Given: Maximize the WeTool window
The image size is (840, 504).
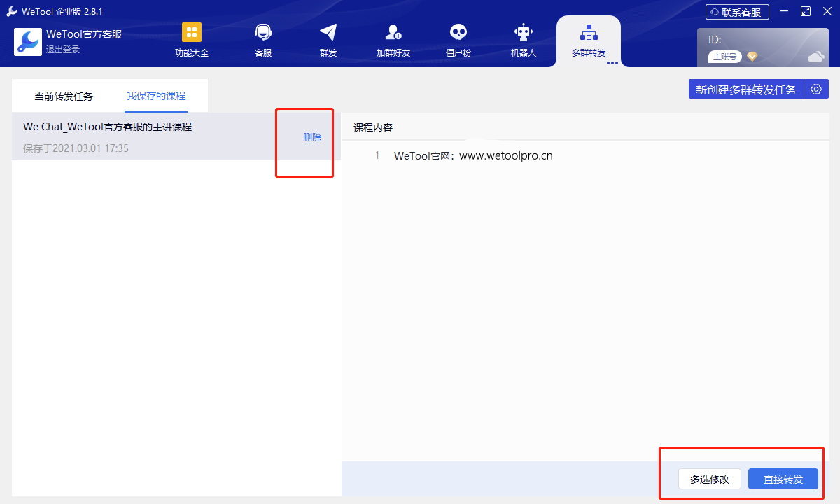Looking at the screenshot, I should (x=806, y=12).
